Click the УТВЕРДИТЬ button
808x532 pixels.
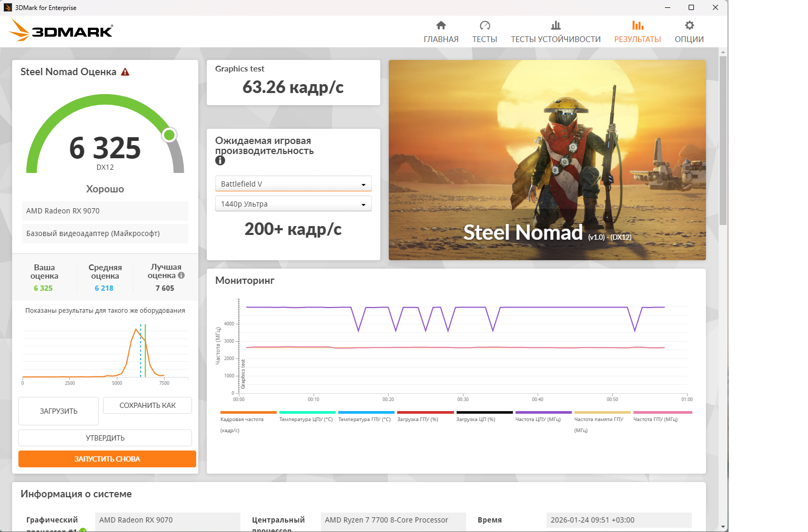105,438
